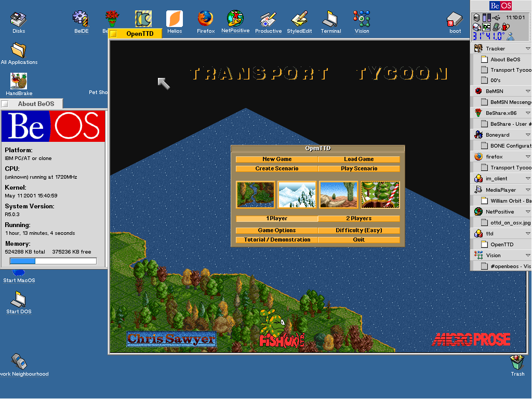Click the USB icon in the Deskbar tray
This screenshot has height=399, width=532.
496,18
